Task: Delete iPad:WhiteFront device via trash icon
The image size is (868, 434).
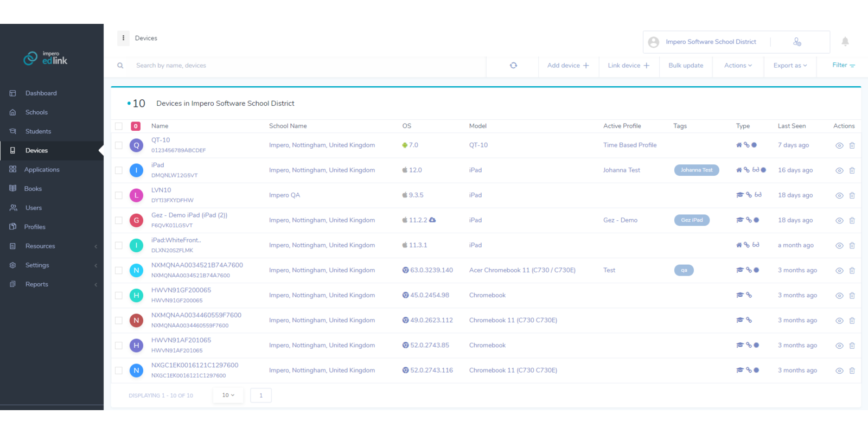Action: point(852,245)
